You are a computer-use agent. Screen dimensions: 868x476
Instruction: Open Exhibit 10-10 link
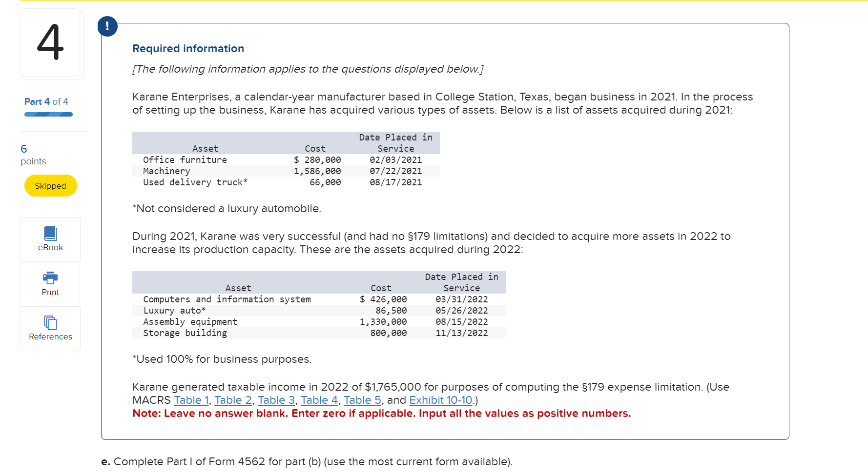click(x=440, y=400)
